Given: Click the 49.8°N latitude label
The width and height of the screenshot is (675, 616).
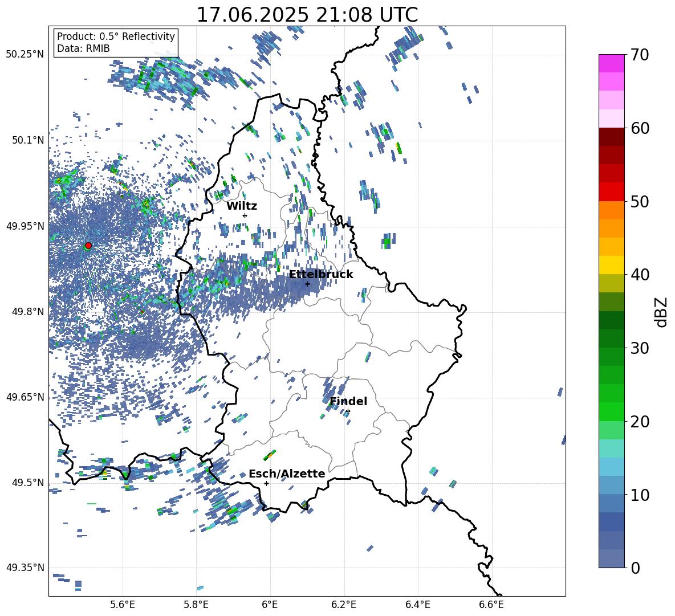Looking at the screenshot, I should (29, 312).
